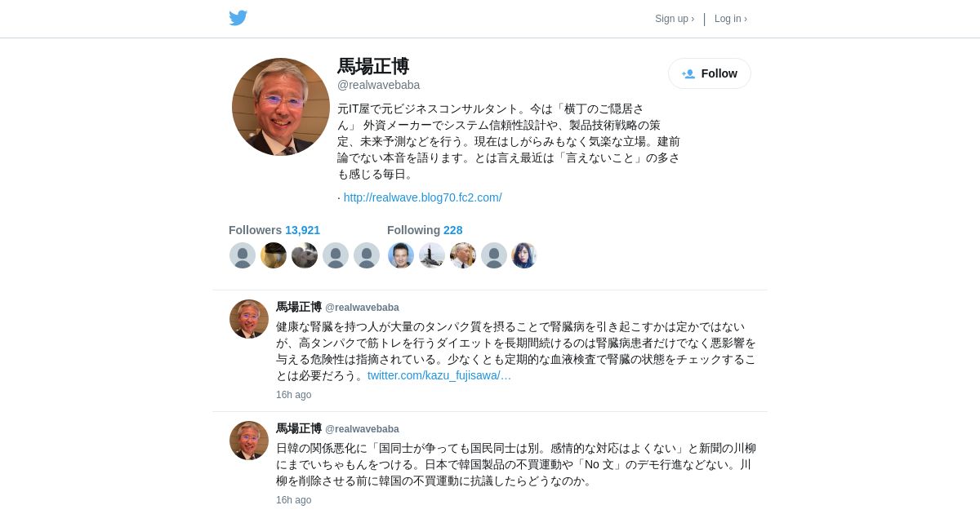Click the first follower's default avatar

pyautogui.click(x=243, y=255)
